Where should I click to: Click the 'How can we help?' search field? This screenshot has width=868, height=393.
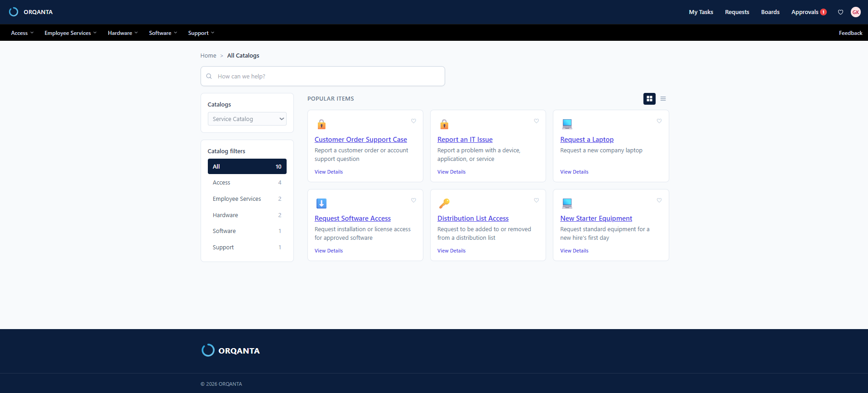tap(323, 76)
